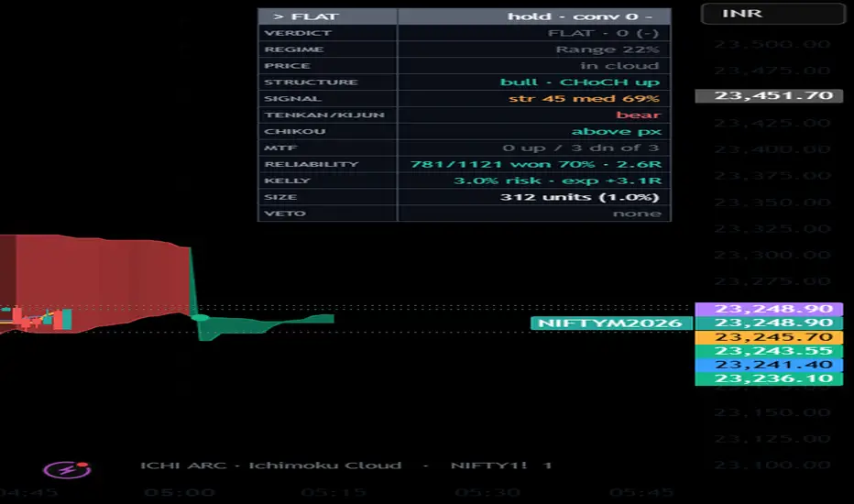Select the green 23,236.10 price tag
The image size is (854, 504).
coord(769,378)
